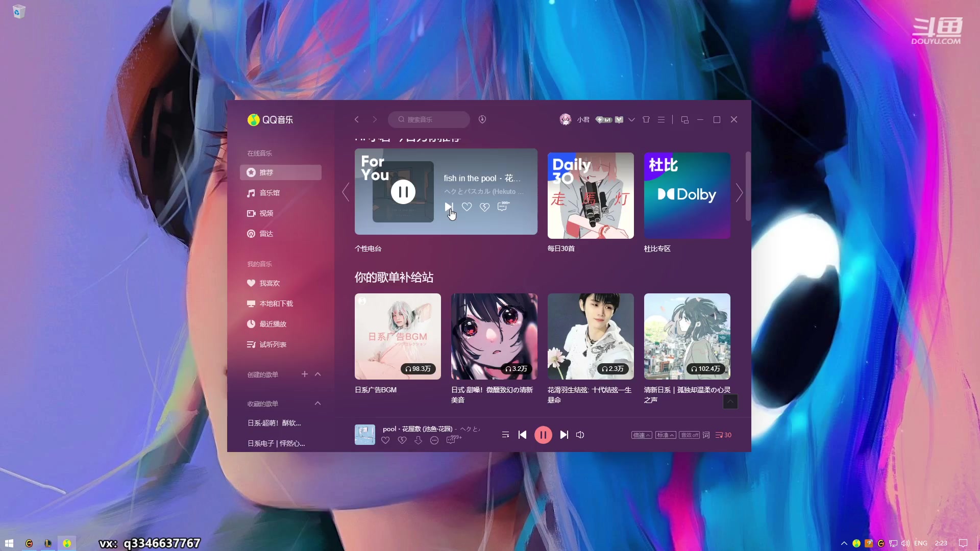
Task: Open the 雷达 radar feature
Action: (265, 234)
